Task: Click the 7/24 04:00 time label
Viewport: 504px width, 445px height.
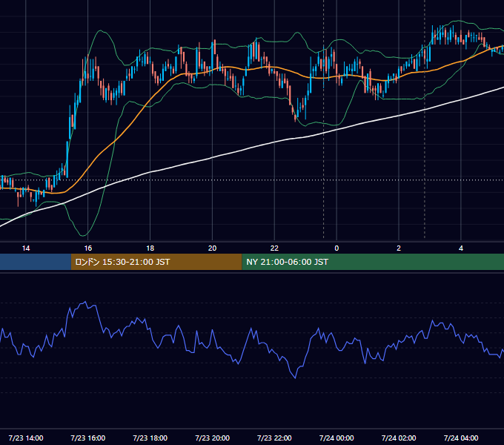Action: click(461, 438)
